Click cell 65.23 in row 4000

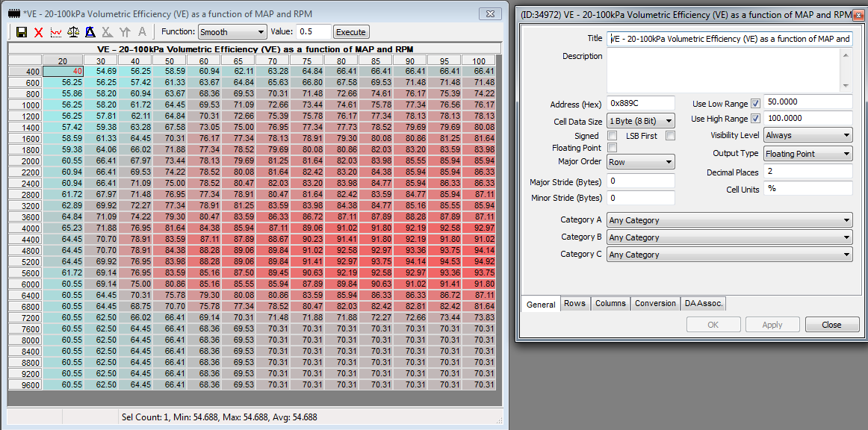63,228
